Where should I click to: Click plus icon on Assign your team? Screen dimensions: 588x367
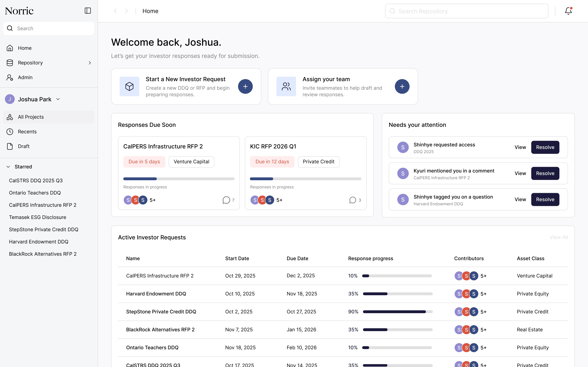pyautogui.click(x=402, y=86)
